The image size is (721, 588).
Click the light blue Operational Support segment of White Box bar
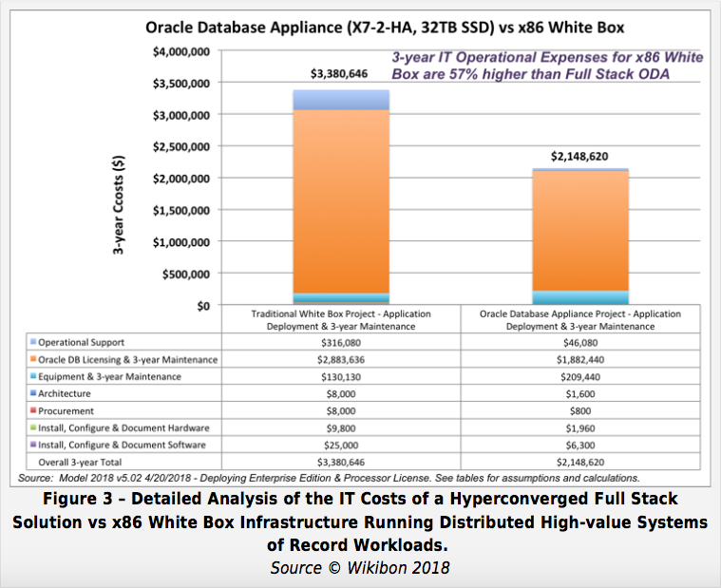[341, 100]
